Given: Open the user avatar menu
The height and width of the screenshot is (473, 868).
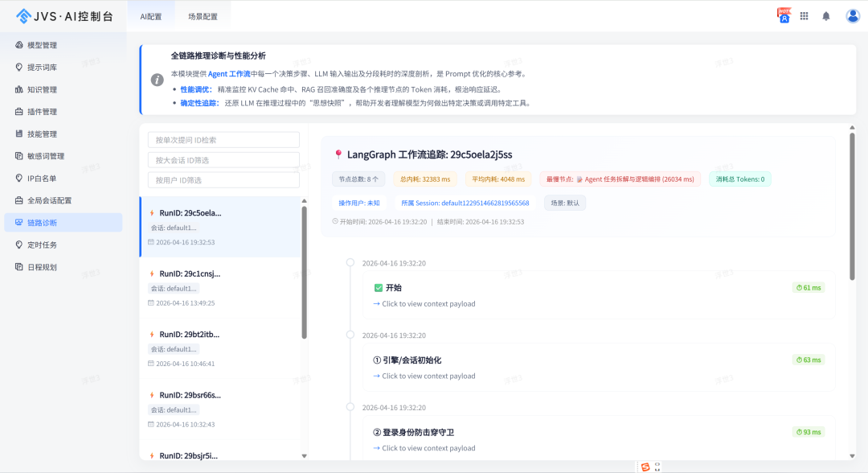Looking at the screenshot, I should 853,16.
